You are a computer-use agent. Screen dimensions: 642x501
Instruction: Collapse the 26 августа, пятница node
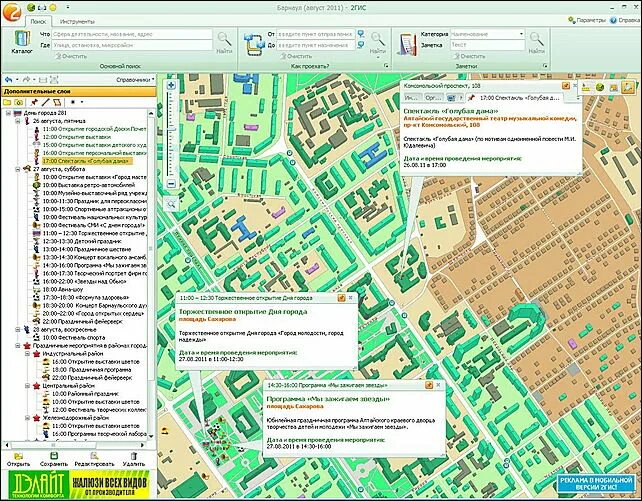(x=18, y=121)
